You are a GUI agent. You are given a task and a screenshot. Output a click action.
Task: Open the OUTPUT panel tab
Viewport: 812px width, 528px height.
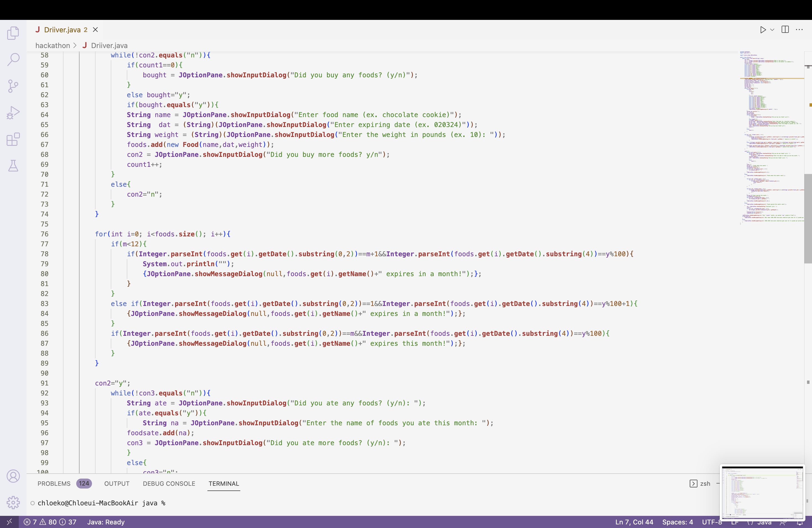pyautogui.click(x=117, y=483)
